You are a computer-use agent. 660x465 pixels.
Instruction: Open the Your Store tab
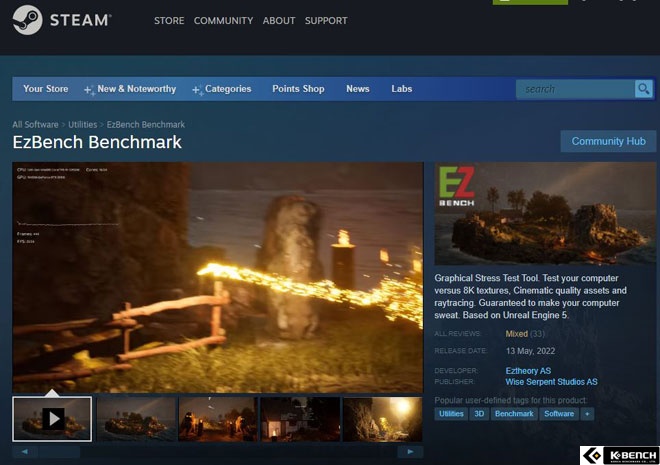click(x=45, y=89)
